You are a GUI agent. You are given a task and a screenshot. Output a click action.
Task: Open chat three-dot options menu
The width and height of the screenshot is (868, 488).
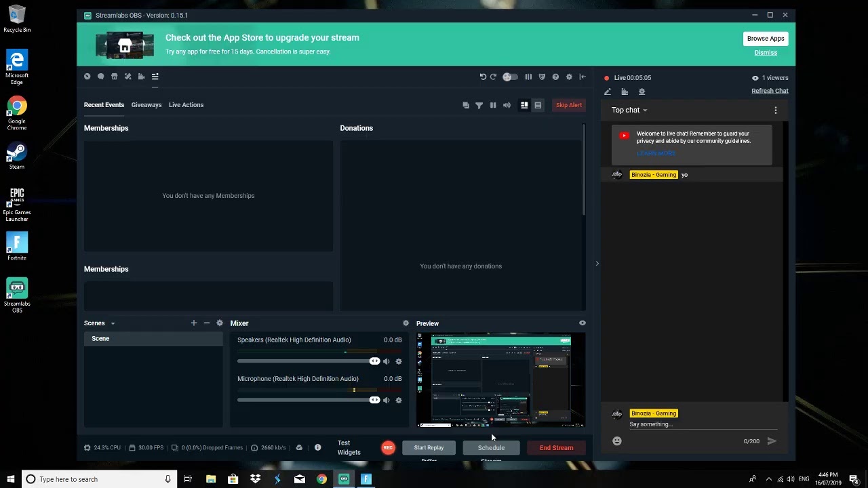776,110
